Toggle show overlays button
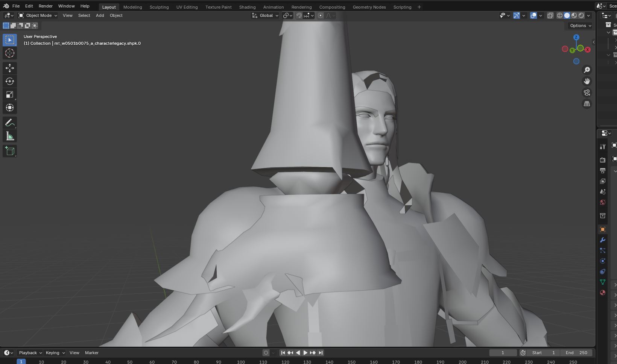The image size is (617, 364). point(533,15)
